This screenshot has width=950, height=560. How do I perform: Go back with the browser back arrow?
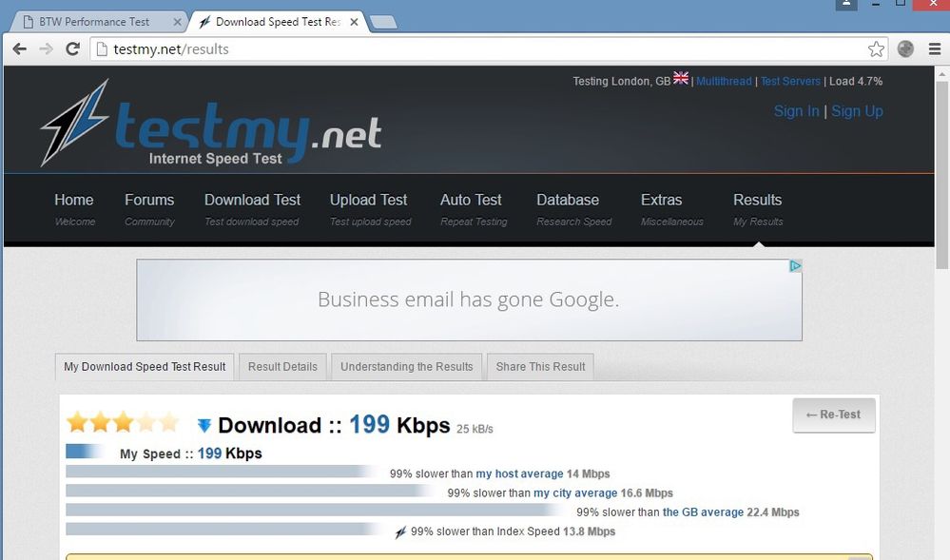[x=19, y=49]
